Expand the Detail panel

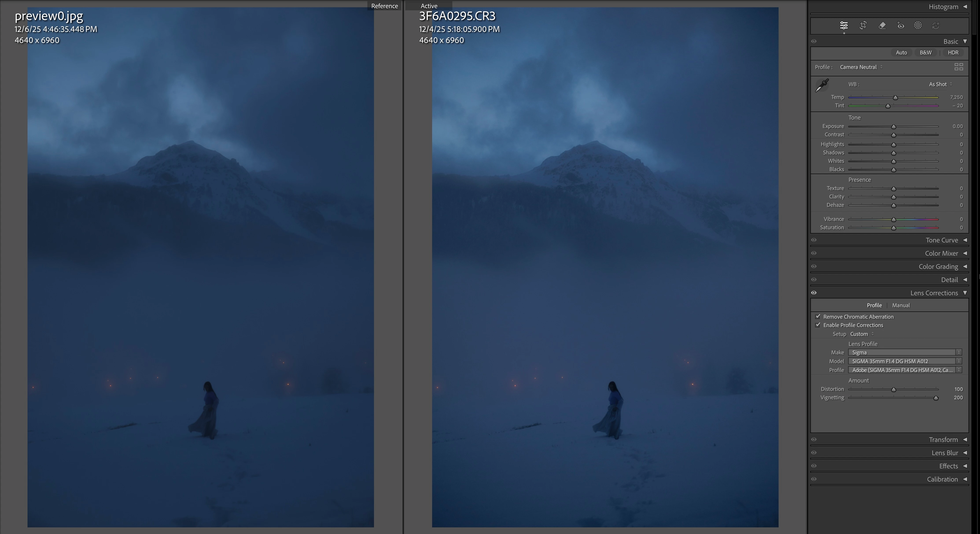tap(965, 279)
